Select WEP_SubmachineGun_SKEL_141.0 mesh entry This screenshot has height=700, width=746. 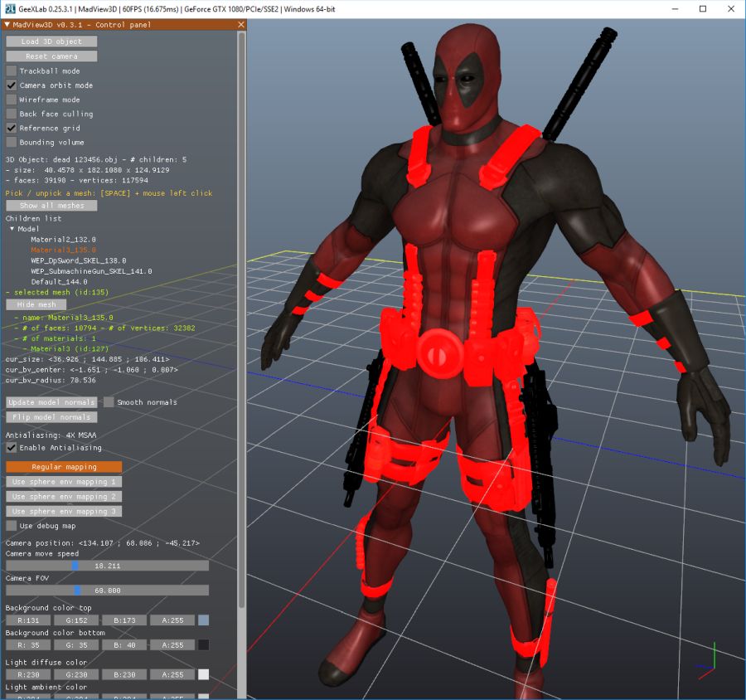pos(91,271)
